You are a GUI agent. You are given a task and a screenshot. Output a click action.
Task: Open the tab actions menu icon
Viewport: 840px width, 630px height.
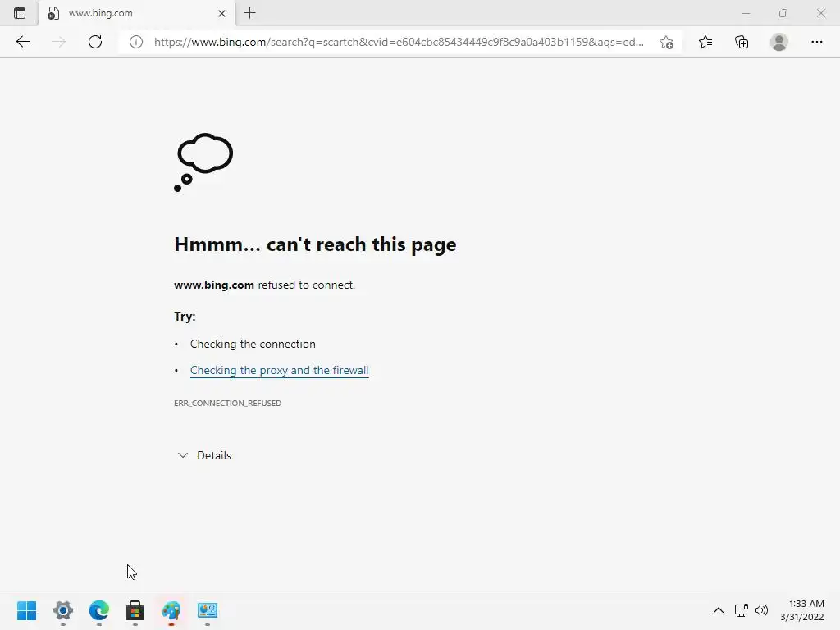20,13
